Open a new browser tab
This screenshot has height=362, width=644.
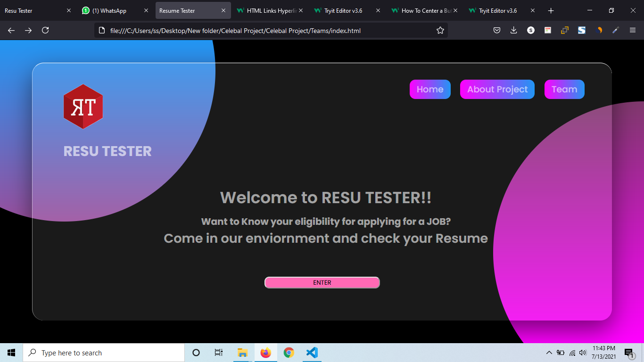point(551,10)
